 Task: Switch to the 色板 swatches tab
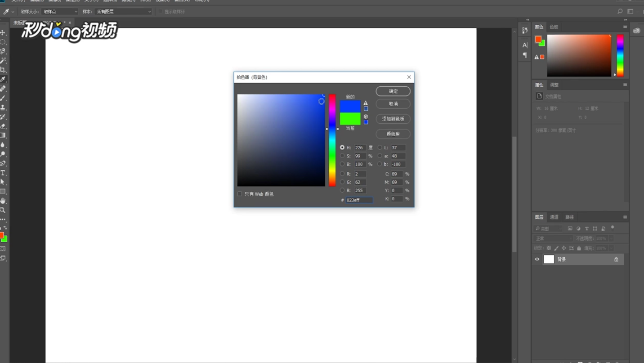click(554, 27)
